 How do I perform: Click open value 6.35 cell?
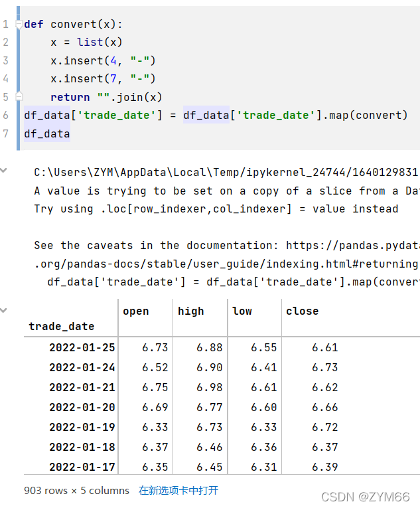tap(155, 467)
